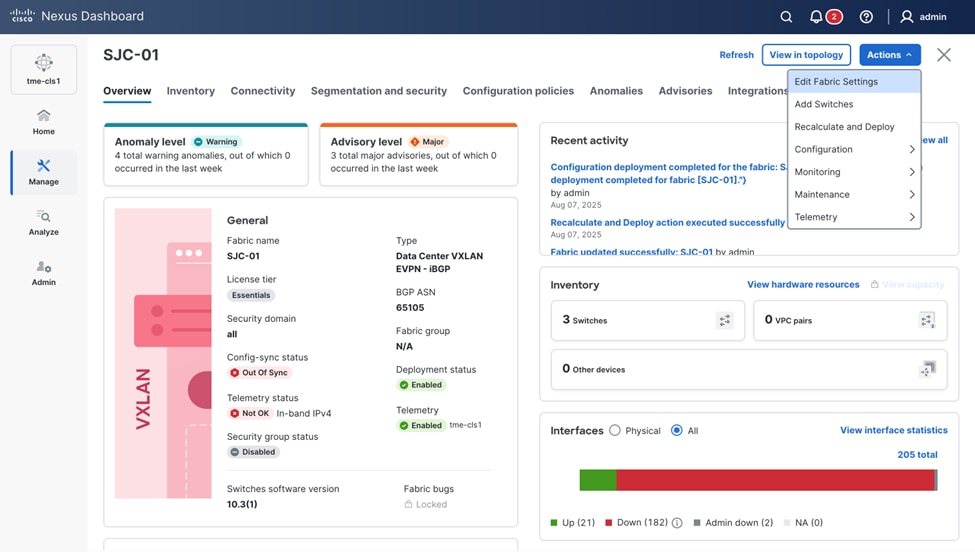Click the Major advisory level badge
Image resolution: width=975 pixels, height=552 pixels.
point(427,142)
